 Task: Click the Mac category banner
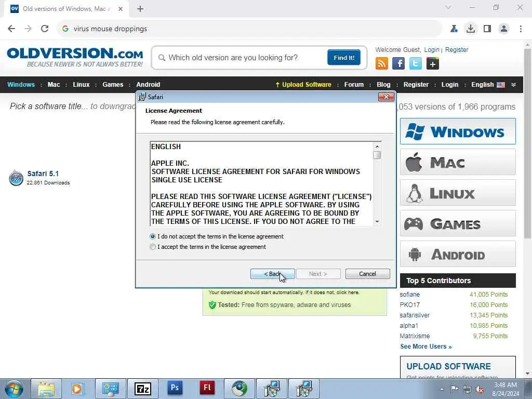tap(458, 162)
